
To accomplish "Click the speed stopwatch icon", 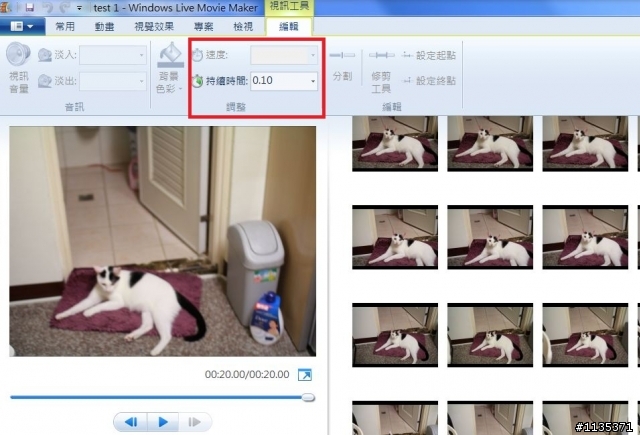I will pyautogui.click(x=198, y=55).
